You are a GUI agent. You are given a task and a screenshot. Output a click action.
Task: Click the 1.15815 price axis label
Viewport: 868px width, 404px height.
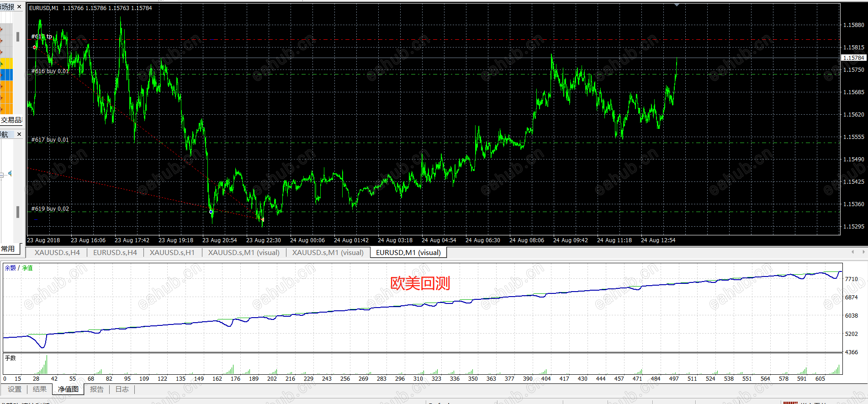pos(854,48)
